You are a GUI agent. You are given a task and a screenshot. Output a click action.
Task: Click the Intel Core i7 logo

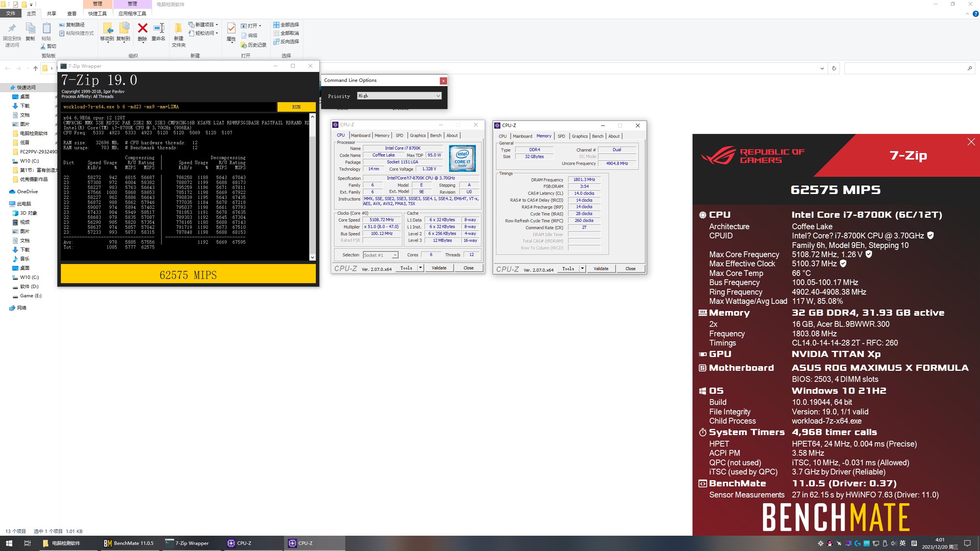[462, 158]
